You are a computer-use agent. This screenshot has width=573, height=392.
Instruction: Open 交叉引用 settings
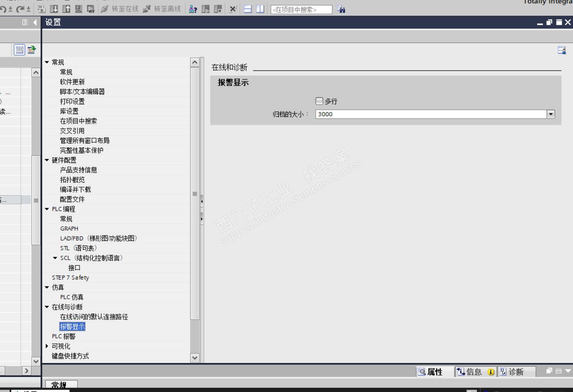click(72, 131)
